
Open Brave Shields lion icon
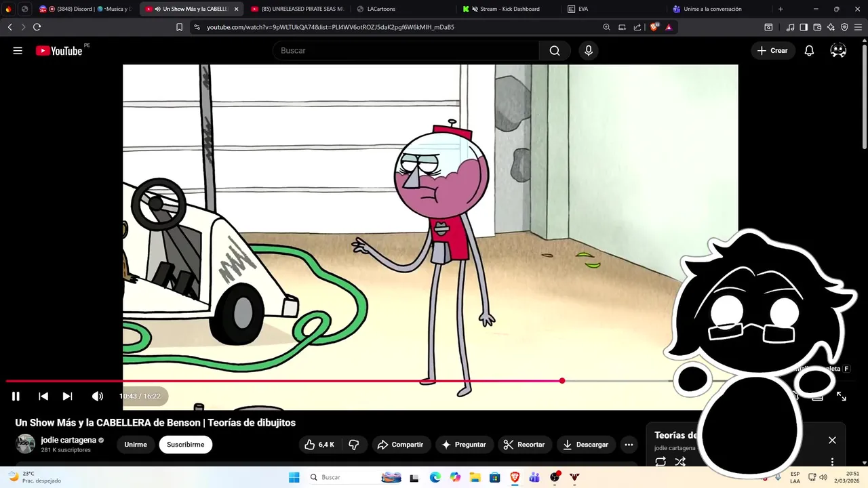tap(654, 27)
